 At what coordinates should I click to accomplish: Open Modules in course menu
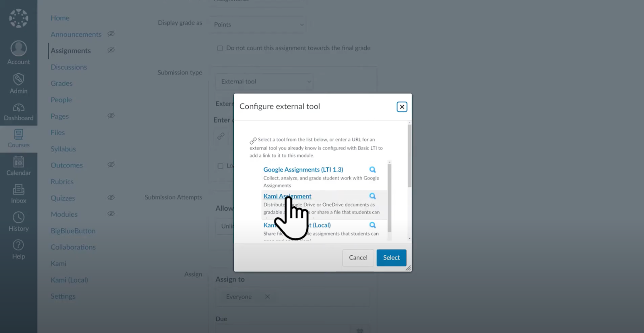(x=64, y=214)
